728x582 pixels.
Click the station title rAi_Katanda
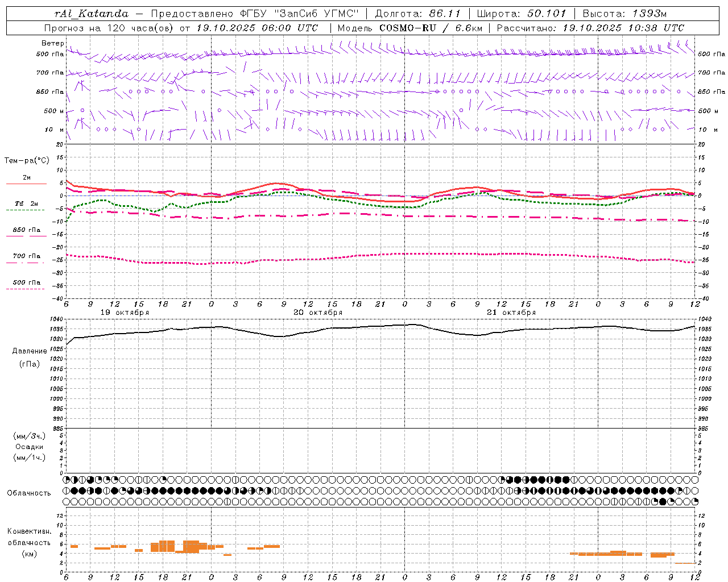(x=92, y=14)
